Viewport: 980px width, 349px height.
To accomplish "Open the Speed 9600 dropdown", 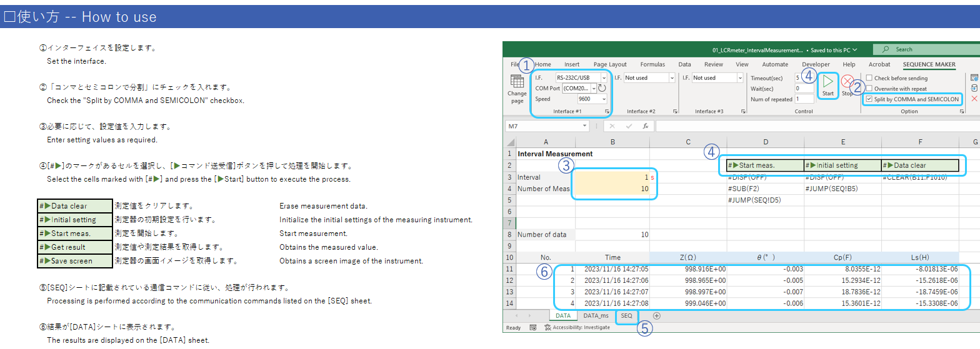I will [x=604, y=99].
